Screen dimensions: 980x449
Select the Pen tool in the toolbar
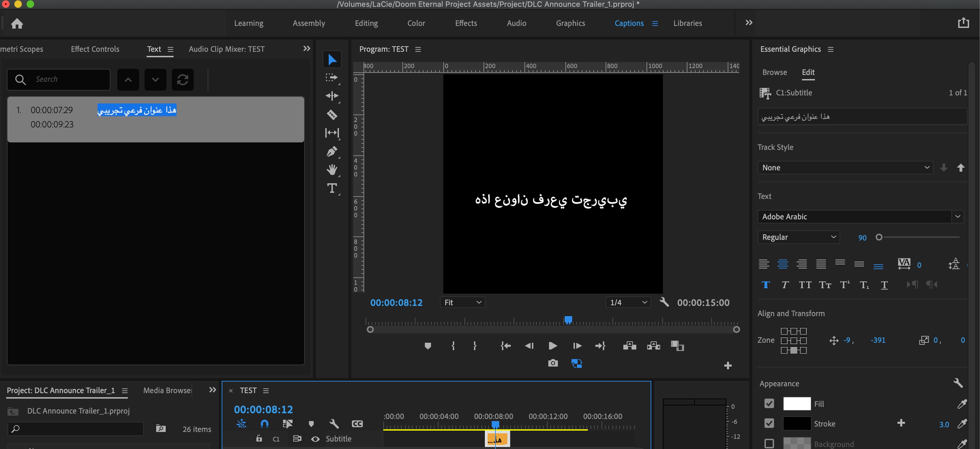[x=331, y=151]
